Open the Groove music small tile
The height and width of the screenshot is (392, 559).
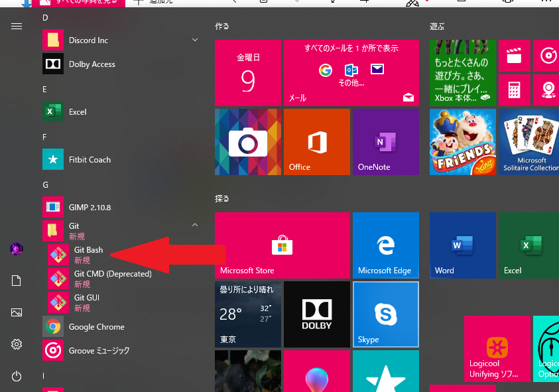(547, 56)
